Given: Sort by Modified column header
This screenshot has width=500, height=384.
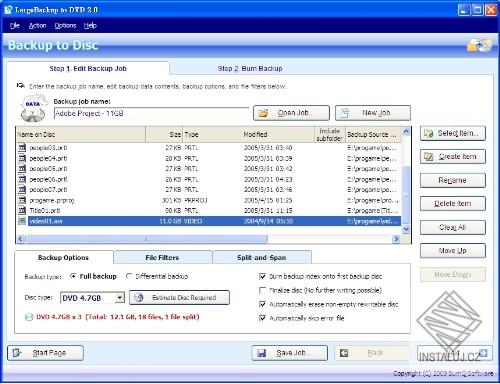Looking at the screenshot, I should [278, 135].
